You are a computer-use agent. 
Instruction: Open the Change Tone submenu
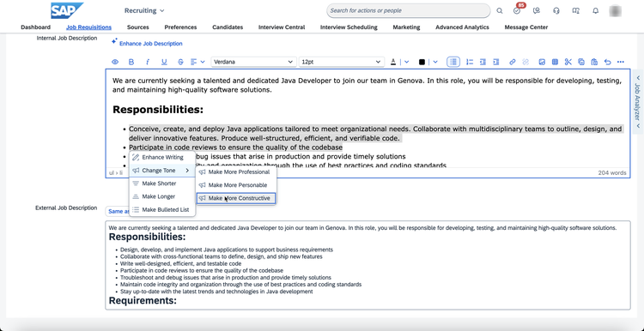pos(162,171)
